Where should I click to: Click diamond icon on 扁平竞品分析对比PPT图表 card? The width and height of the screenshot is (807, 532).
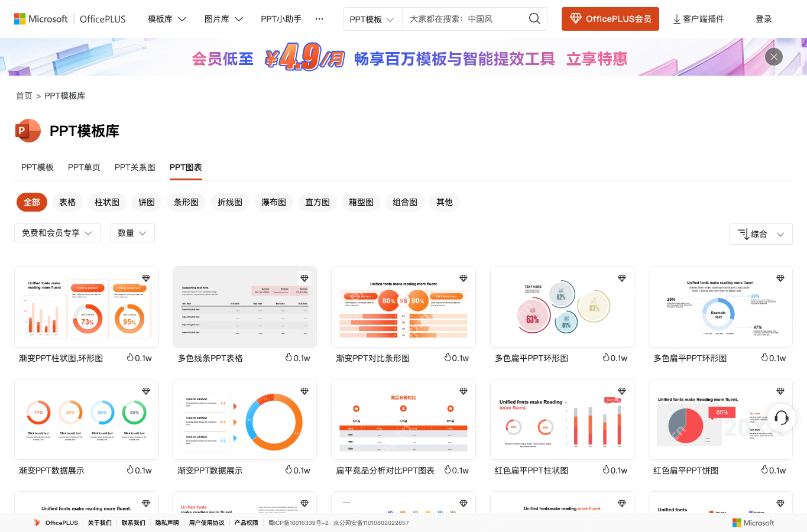(x=464, y=391)
